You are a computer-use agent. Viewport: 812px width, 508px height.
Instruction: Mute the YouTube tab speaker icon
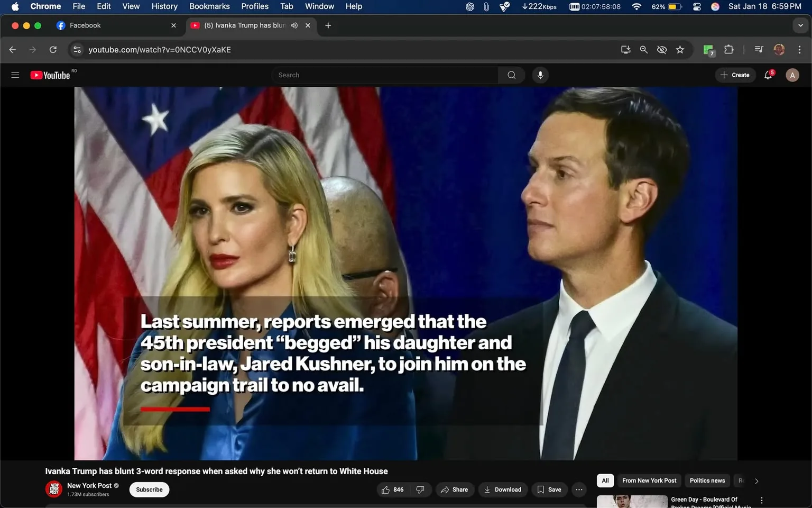(x=294, y=25)
